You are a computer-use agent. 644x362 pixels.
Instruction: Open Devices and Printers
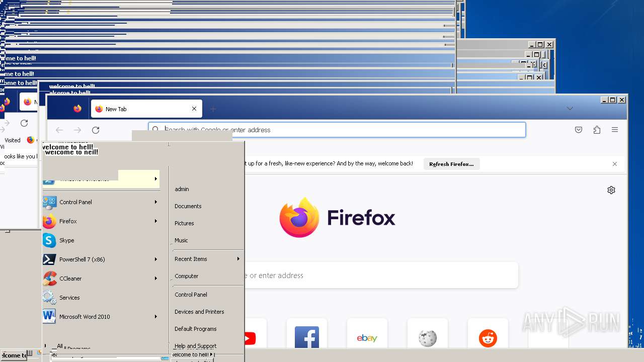tap(199, 312)
